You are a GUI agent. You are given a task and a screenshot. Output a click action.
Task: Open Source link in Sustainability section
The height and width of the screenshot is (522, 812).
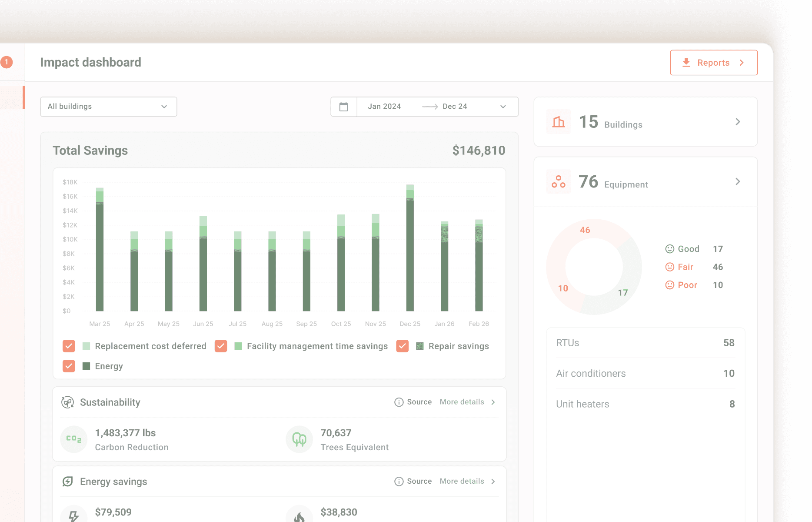coord(419,402)
